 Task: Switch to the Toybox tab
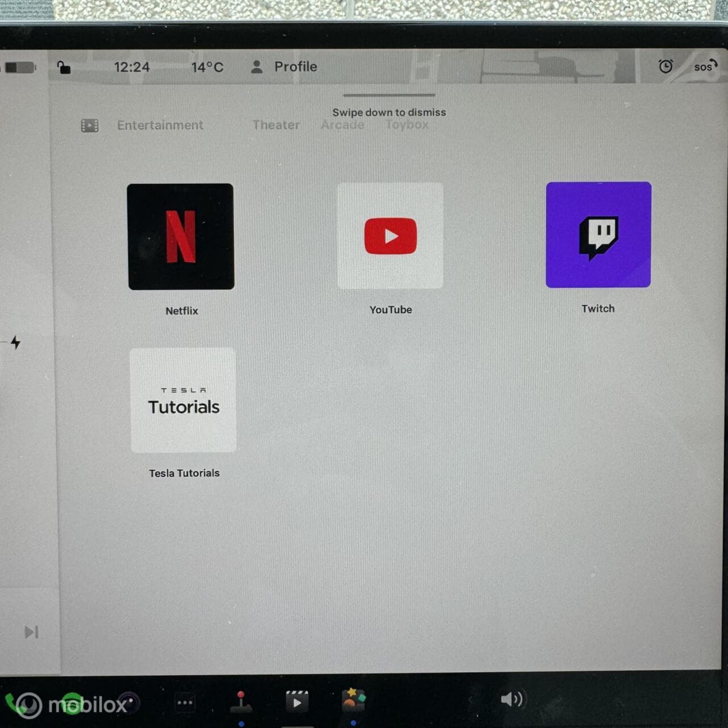[407, 125]
